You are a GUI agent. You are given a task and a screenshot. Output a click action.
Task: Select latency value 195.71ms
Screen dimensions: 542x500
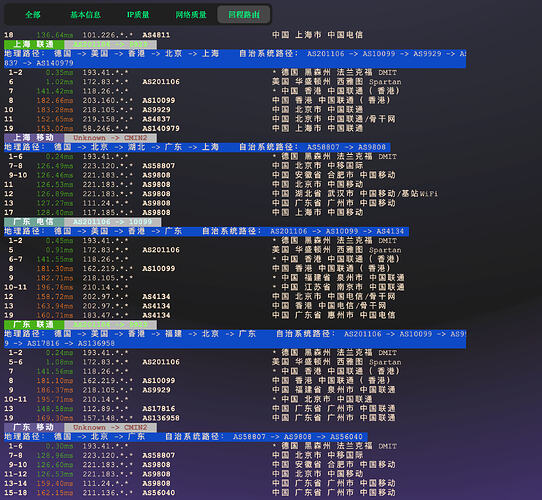pyautogui.click(x=55, y=399)
